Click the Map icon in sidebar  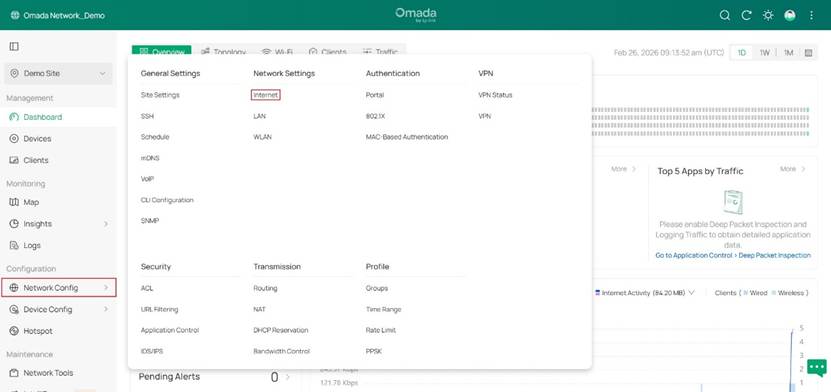(14, 202)
